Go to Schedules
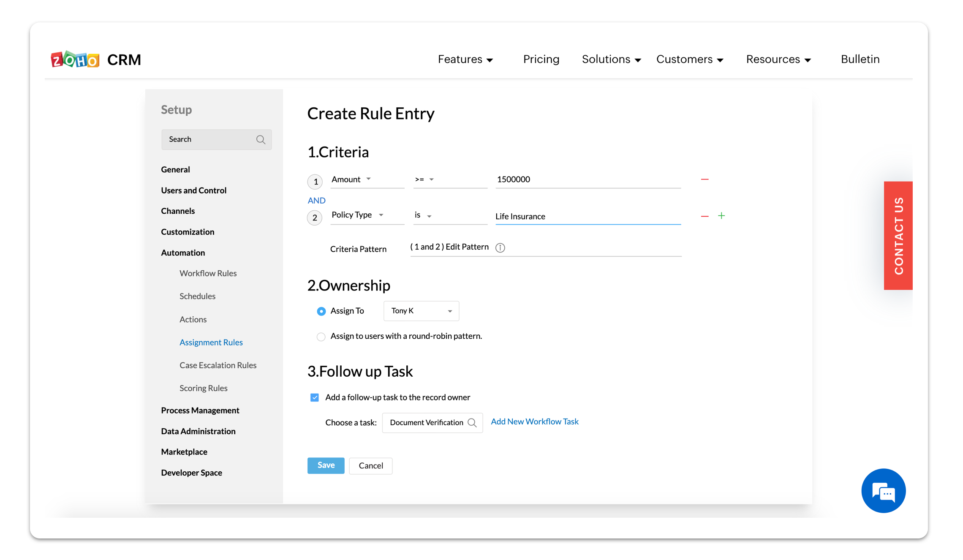963x560 pixels. [x=197, y=296]
